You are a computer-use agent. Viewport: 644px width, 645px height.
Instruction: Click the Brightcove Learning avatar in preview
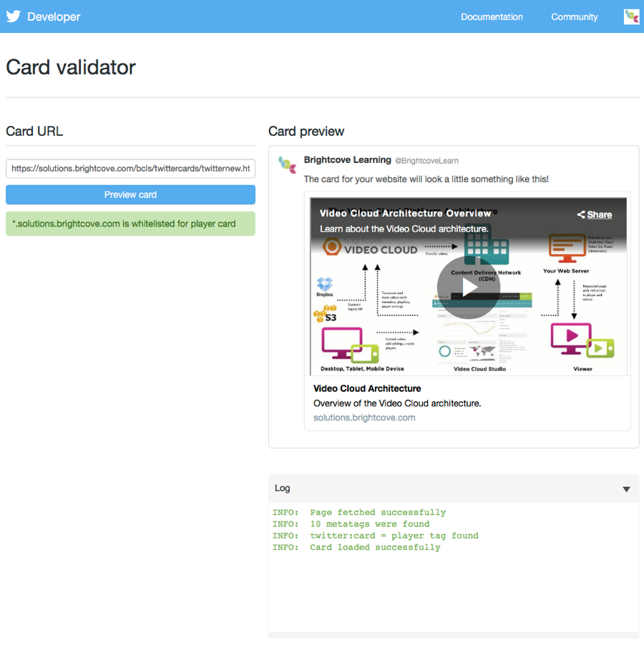(x=287, y=164)
